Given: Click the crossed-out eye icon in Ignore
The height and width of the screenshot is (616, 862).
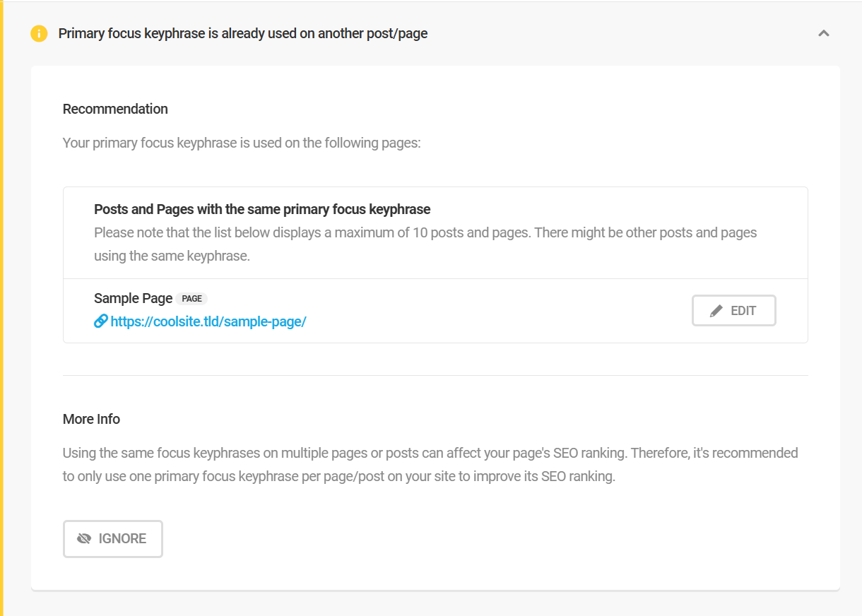Looking at the screenshot, I should tap(84, 539).
